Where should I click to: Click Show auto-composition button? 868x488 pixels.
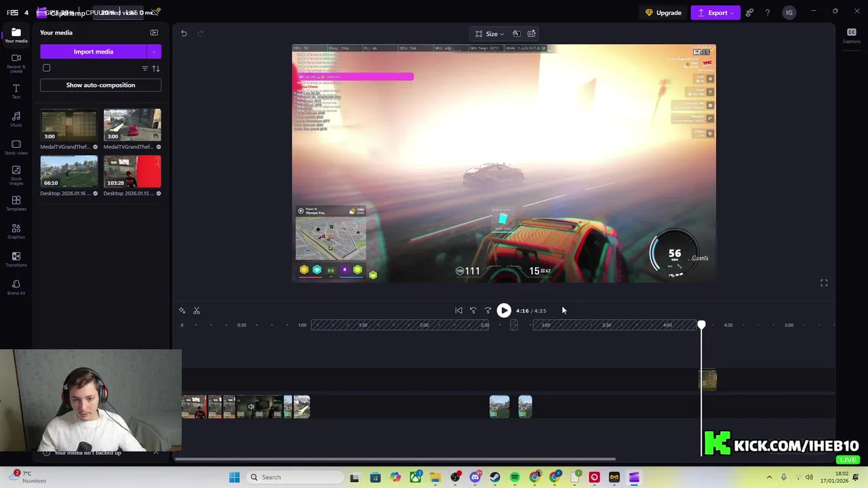pos(100,85)
